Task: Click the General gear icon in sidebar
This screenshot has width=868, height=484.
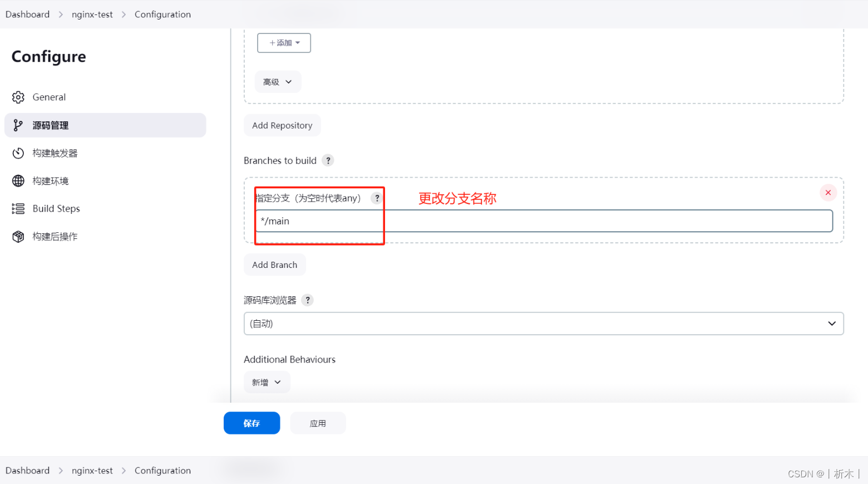Action: click(x=18, y=97)
